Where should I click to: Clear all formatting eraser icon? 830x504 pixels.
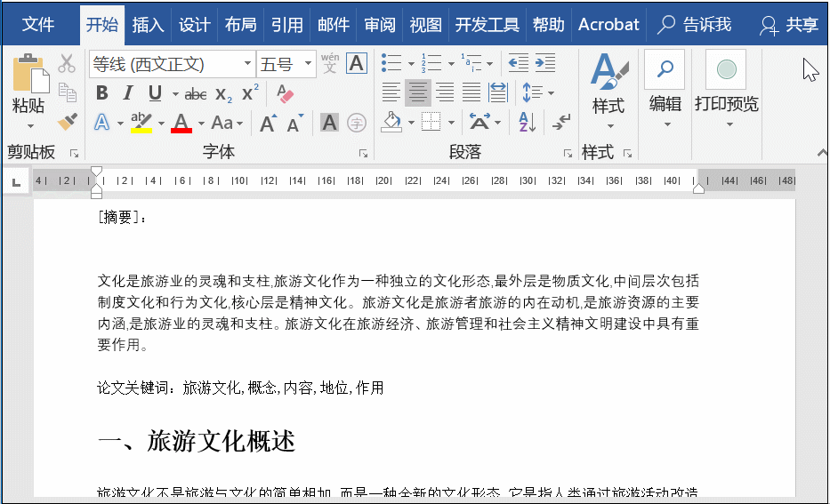click(x=285, y=93)
